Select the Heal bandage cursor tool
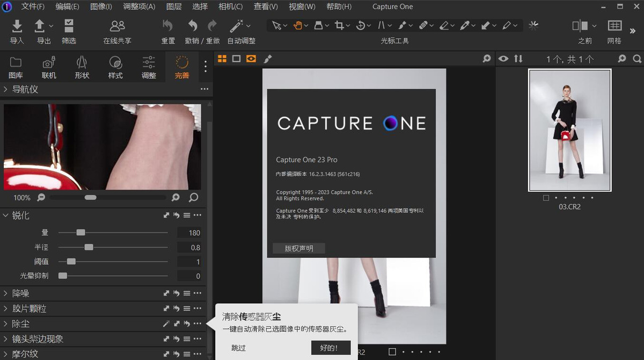This screenshot has width=644, height=360. pos(423,25)
